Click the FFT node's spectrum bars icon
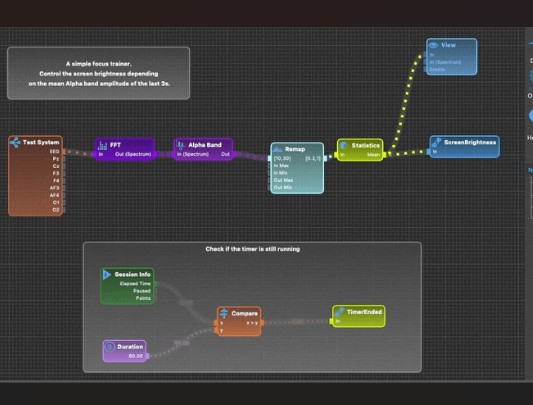533x405 pixels. [x=102, y=145]
